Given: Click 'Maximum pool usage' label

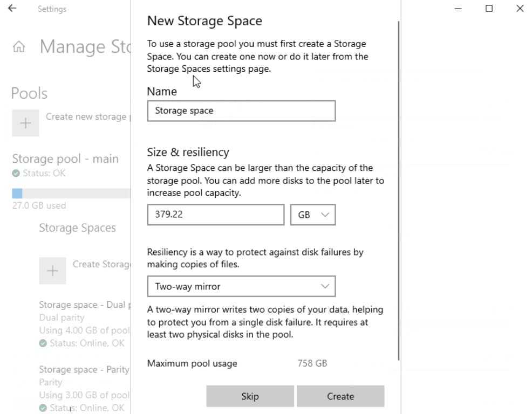Looking at the screenshot, I should tap(192, 363).
